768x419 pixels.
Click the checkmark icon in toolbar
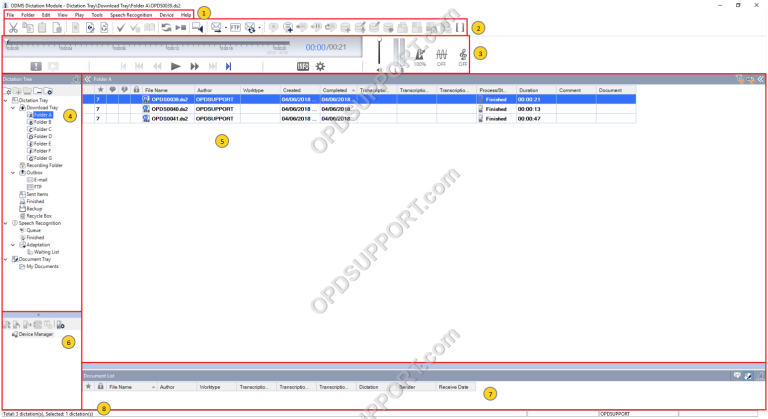[121, 28]
